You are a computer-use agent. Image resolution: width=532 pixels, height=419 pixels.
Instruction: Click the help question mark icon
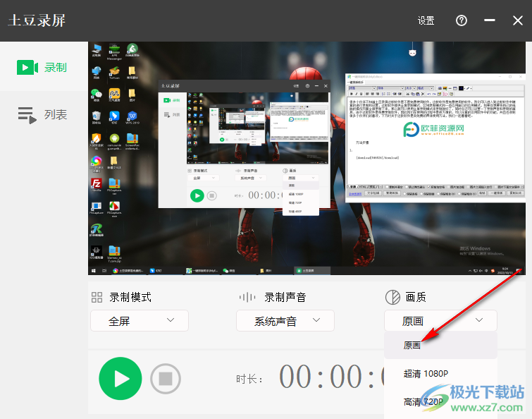pos(461,20)
